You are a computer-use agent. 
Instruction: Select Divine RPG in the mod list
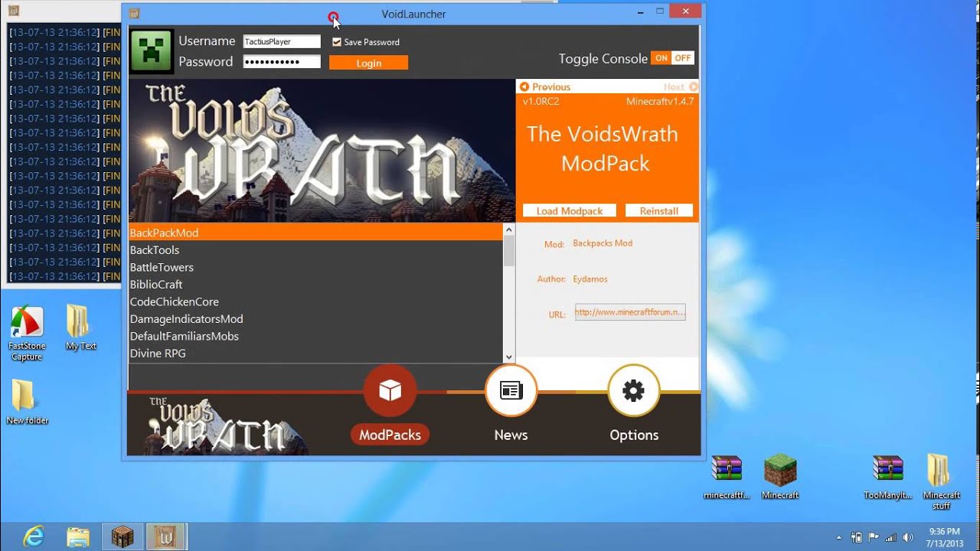(315, 353)
